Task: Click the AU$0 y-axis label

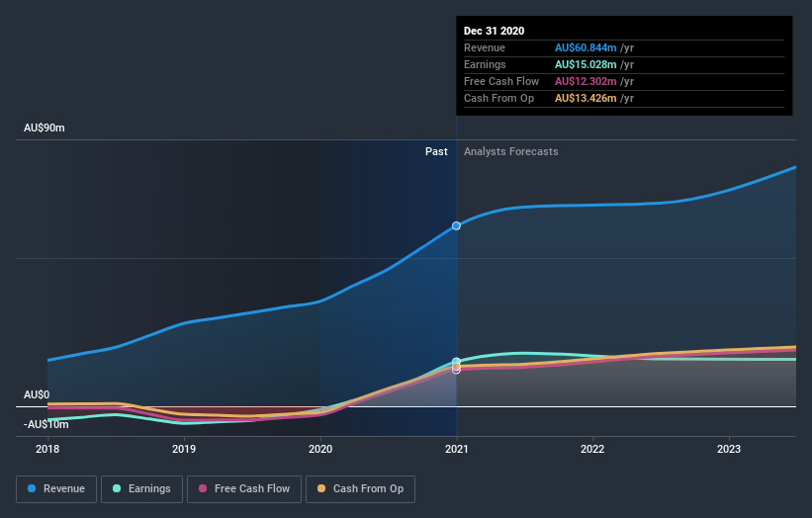Action: point(37,394)
